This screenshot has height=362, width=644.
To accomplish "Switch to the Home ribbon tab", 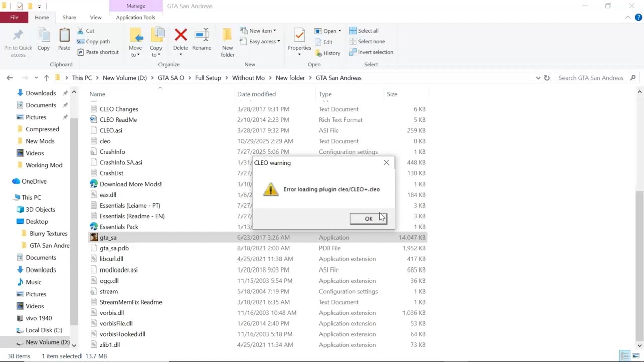I will (42, 17).
